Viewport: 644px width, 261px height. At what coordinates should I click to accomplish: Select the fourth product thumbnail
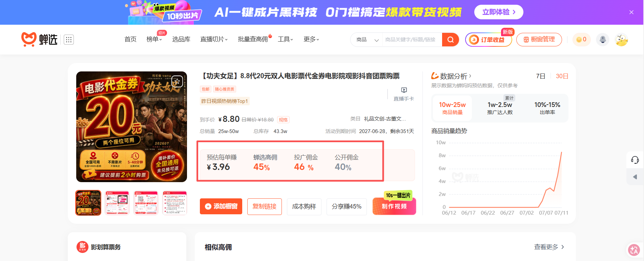pyautogui.click(x=174, y=203)
